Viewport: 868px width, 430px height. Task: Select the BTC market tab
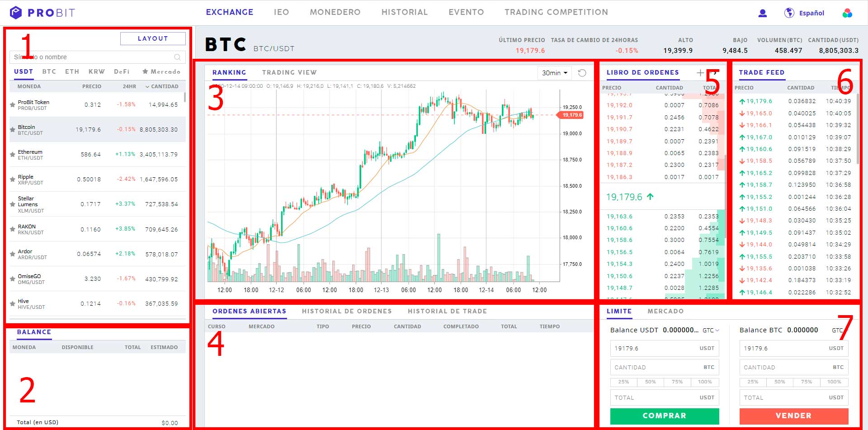pyautogui.click(x=49, y=71)
